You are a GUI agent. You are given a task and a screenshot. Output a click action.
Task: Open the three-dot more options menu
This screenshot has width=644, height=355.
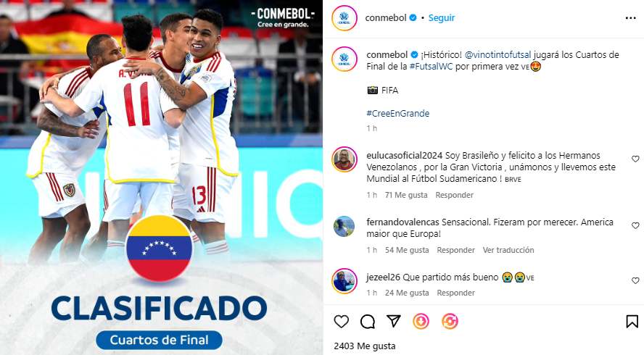(630, 18)
